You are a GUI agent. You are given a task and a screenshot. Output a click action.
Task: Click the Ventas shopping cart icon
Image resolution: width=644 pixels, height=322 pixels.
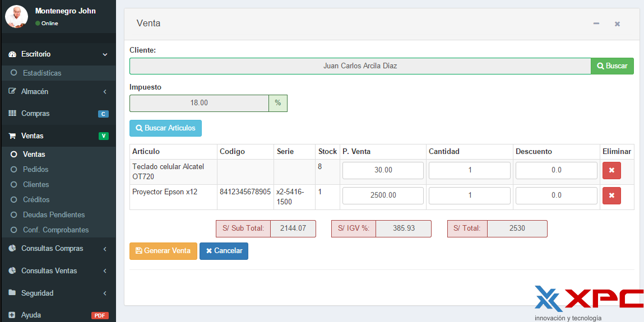[x=12, y=136]
